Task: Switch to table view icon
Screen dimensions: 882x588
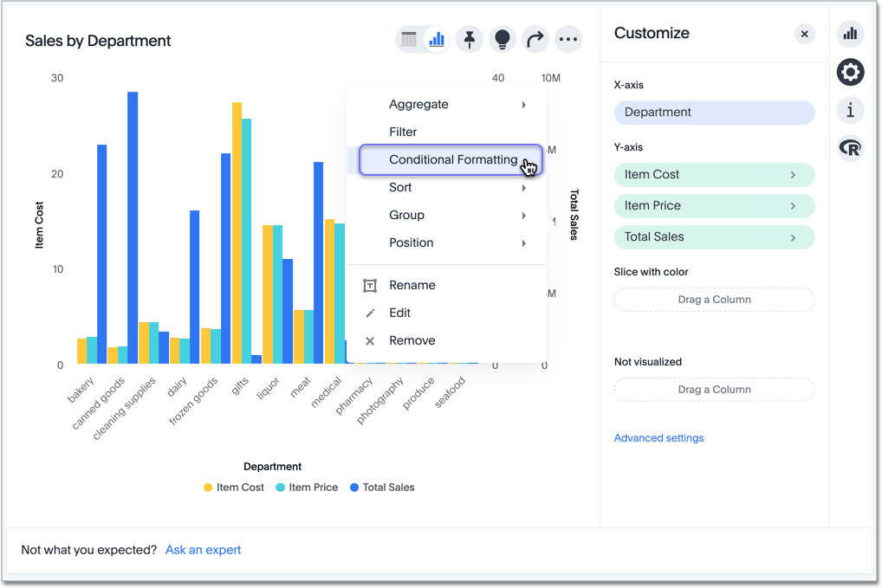Action: coord(410,39)
